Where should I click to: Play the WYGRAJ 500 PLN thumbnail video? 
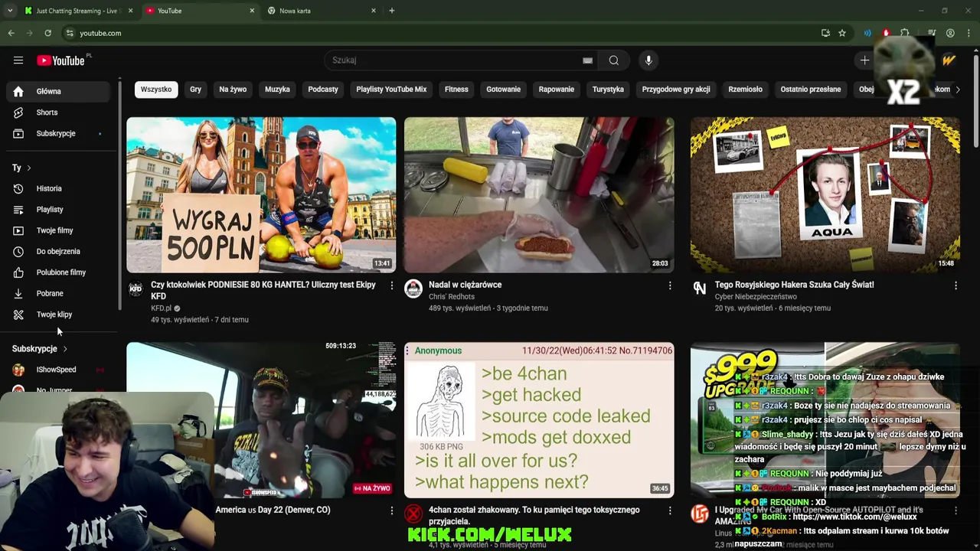click(261, 195)
